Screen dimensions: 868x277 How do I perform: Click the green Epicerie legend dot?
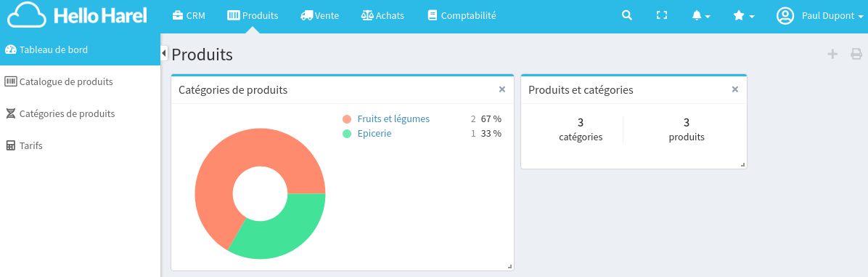pos(347,134)
